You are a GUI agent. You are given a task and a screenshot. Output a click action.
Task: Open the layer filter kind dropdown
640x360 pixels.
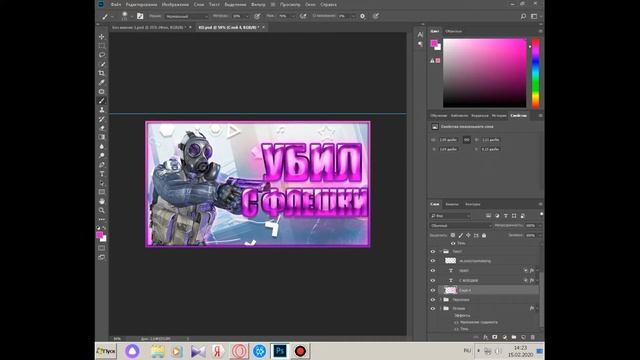point(450,216)
